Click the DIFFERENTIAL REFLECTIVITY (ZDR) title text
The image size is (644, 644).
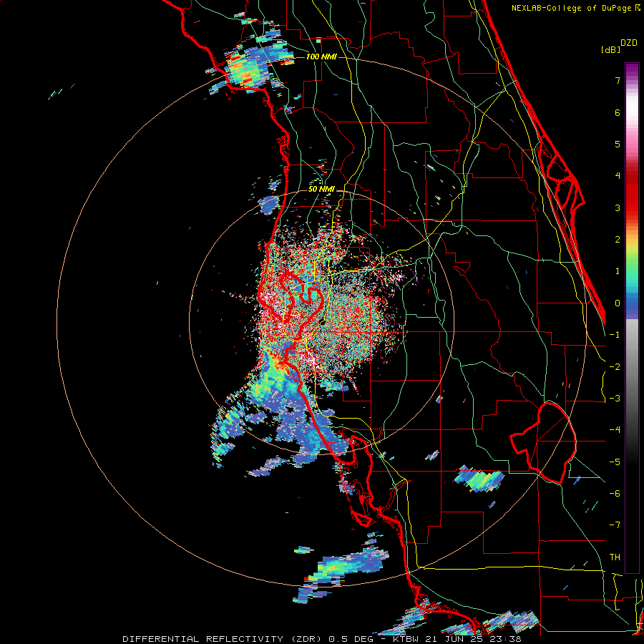click(x=222, y=639)
